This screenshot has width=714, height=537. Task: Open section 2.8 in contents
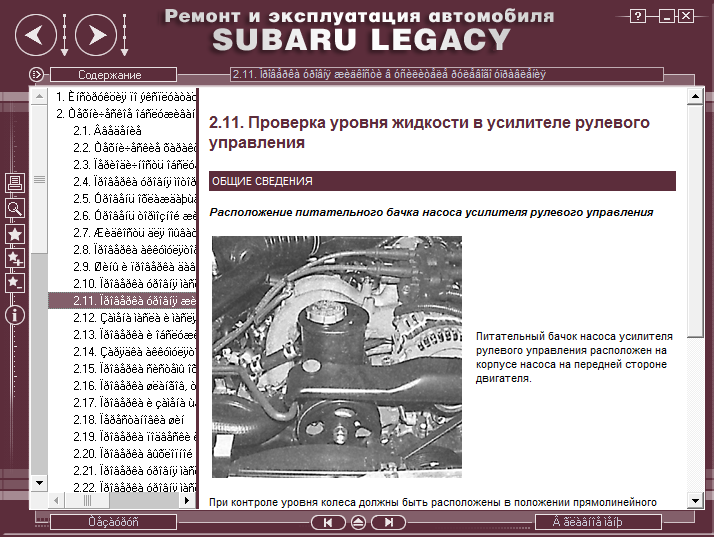point(134,250)
